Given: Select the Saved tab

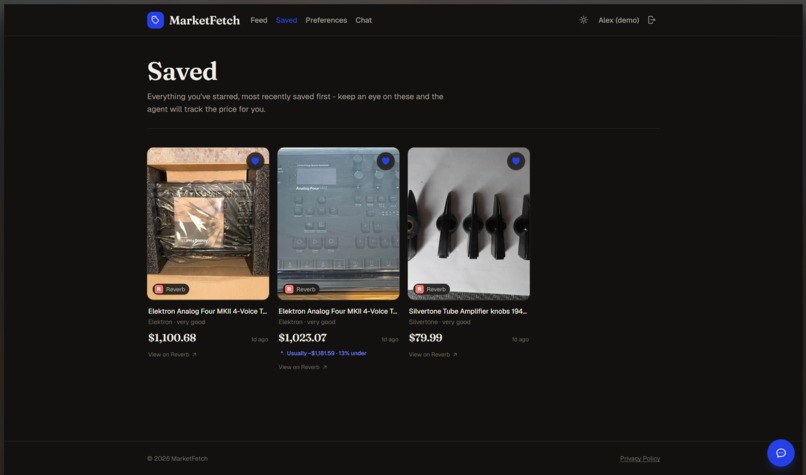Looking at the screenshot, I should [286, 20].
